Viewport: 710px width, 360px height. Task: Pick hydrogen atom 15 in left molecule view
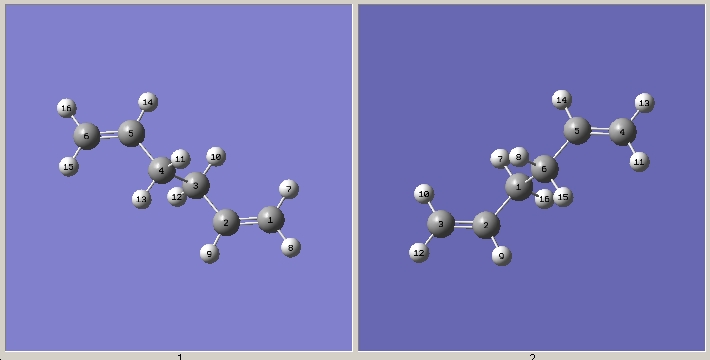click(x=68, y=167)
